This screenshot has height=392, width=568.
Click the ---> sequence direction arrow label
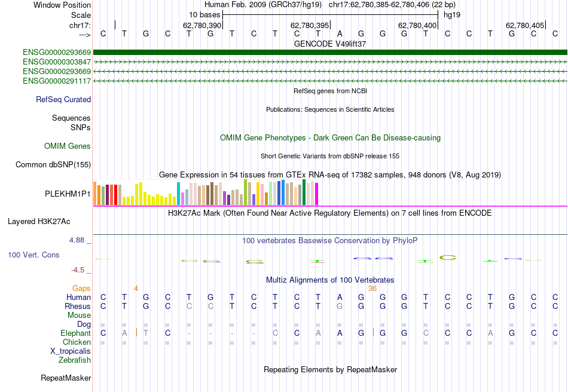(x=85, y=35)
